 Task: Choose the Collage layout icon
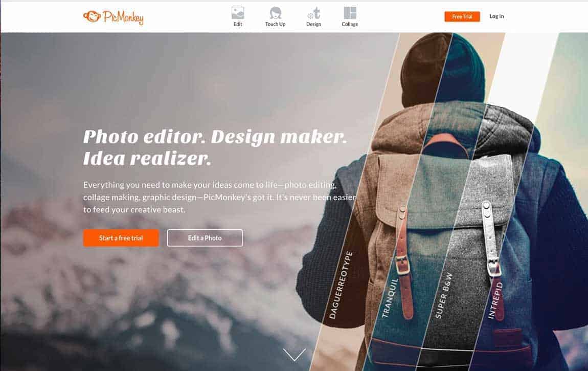350,13
